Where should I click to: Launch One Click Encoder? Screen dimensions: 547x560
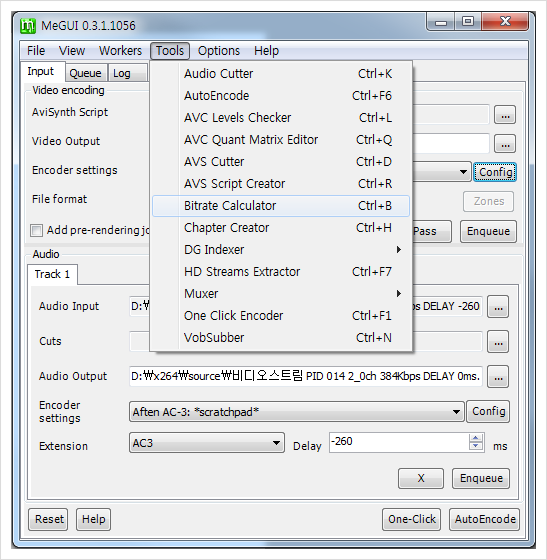pos(281,316)
